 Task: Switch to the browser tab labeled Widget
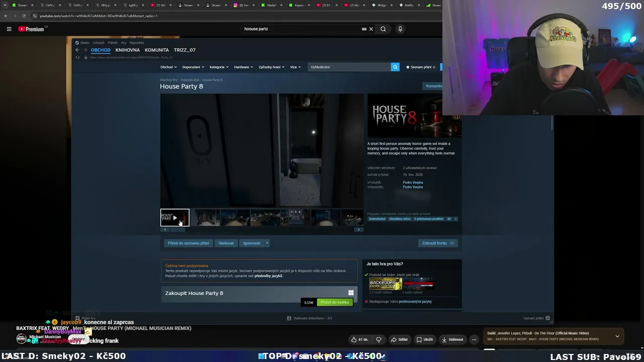381,5
